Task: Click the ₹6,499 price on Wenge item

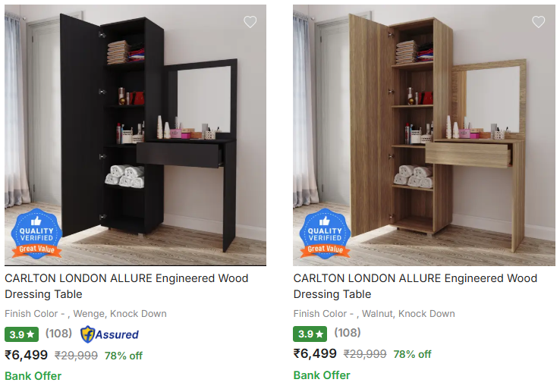Action: coord(26,355)
